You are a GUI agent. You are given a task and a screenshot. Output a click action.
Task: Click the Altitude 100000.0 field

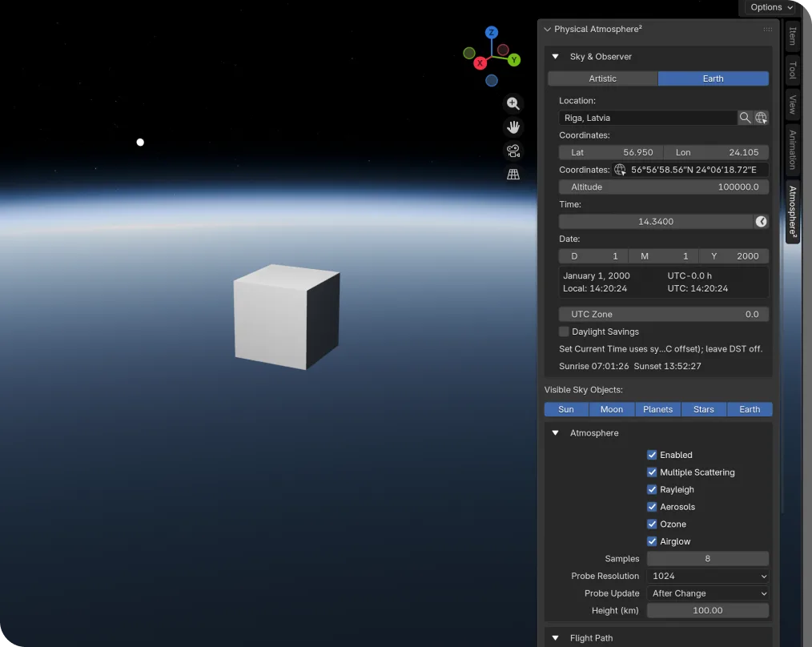pyautogui.click(x=664, y=187)
